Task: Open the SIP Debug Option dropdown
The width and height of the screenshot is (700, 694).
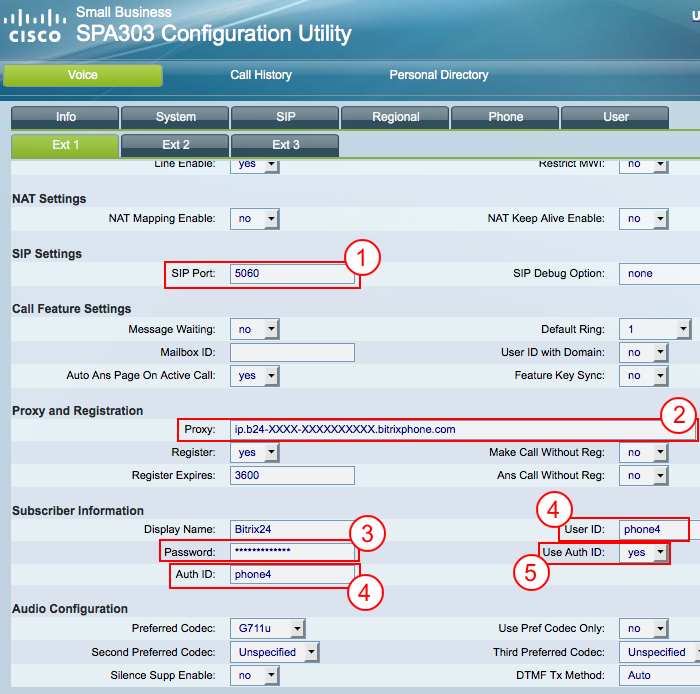Action: [x=659, y=274]
